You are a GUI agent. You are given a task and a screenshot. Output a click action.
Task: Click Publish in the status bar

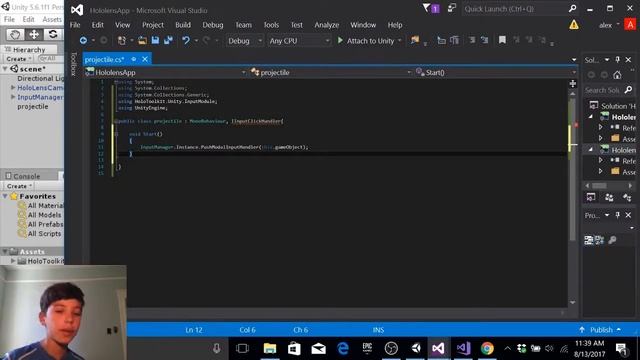click(602, 330)
